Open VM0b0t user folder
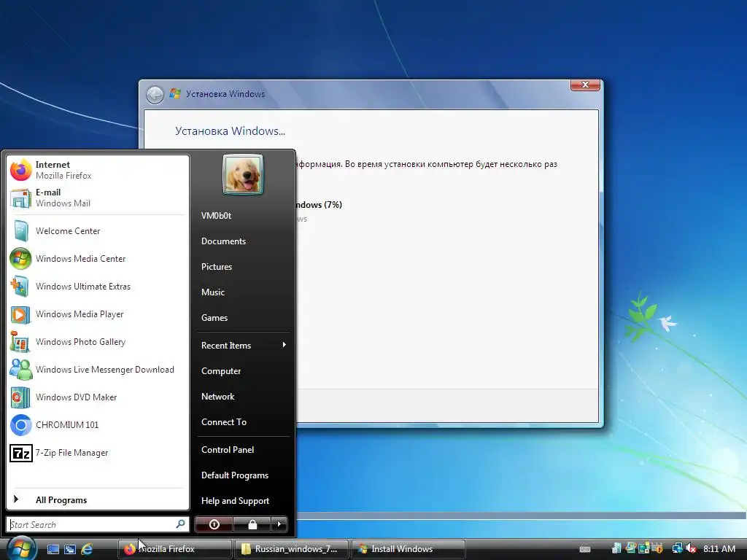 [243, 216]
